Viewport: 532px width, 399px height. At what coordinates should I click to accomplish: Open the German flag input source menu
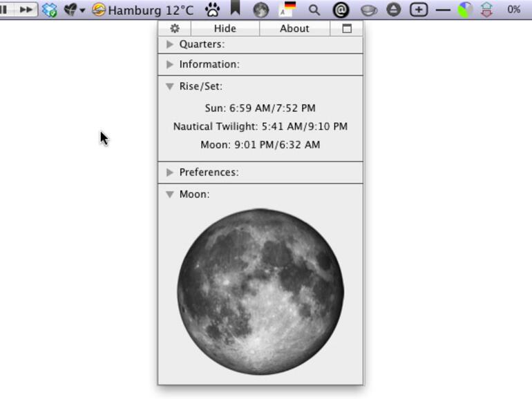[x=287, y=9]
